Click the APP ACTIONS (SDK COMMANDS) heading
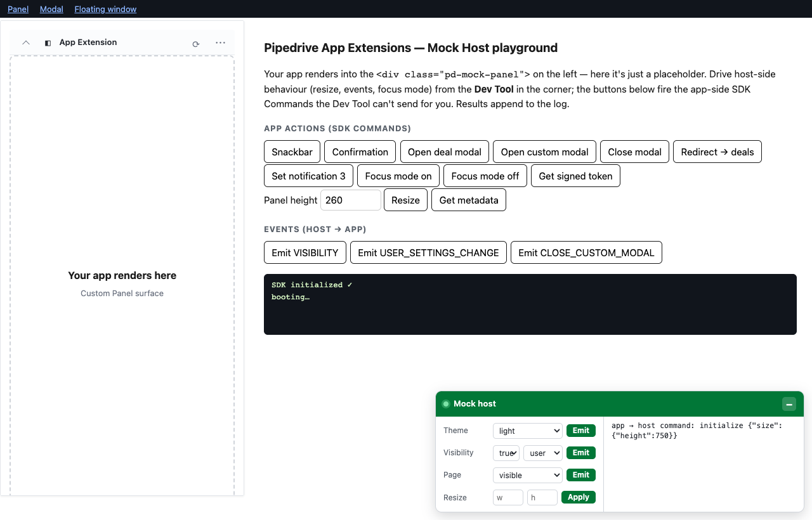The width and height of the screenshot is (812, 520). tap(337, 129)
